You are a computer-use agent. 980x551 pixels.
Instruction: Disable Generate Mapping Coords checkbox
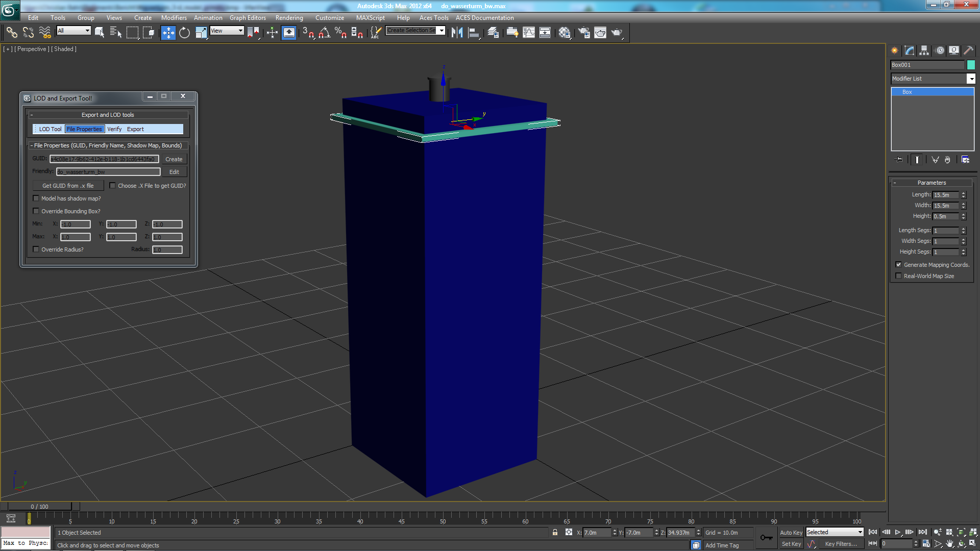pos(898,265)
